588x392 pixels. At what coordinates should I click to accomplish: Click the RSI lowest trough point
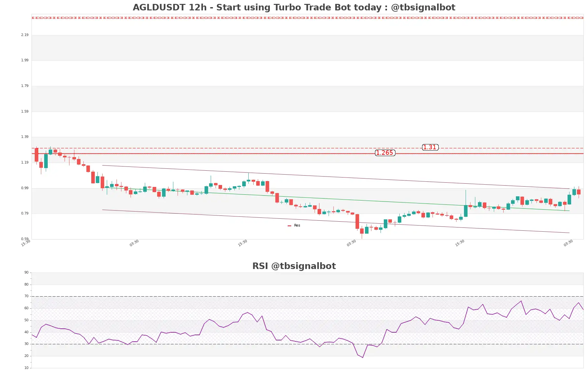pos(363,358)
